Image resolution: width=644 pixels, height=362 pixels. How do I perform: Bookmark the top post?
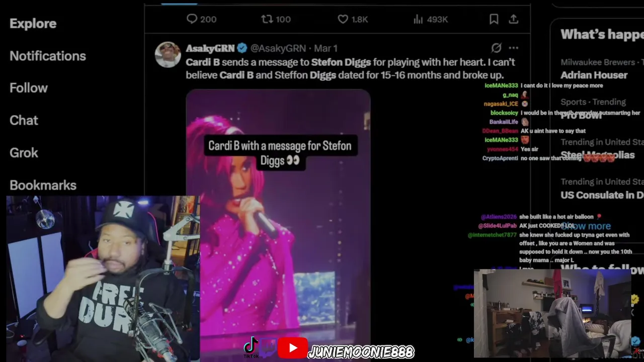494,19
